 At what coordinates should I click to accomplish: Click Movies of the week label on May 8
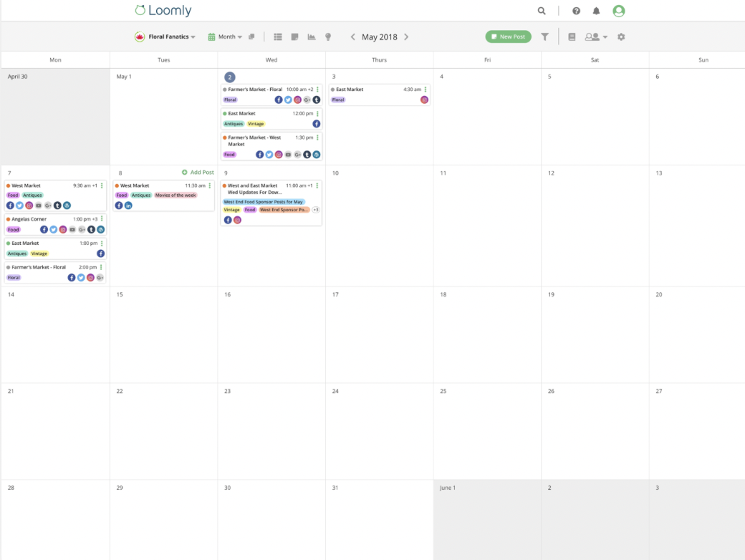176,195
